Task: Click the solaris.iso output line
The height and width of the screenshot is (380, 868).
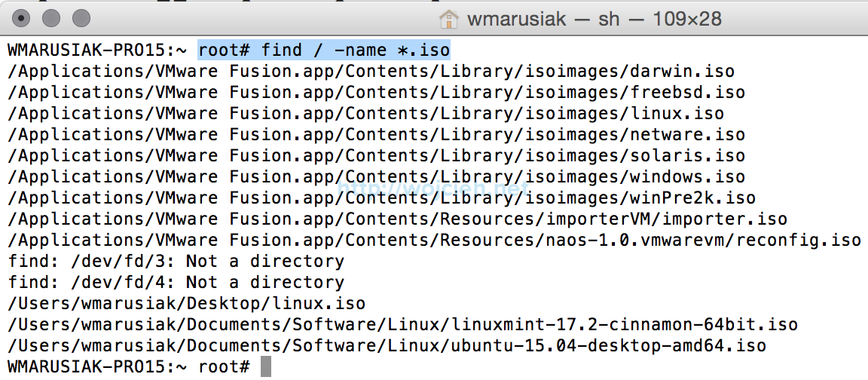Action: (376, 156)
